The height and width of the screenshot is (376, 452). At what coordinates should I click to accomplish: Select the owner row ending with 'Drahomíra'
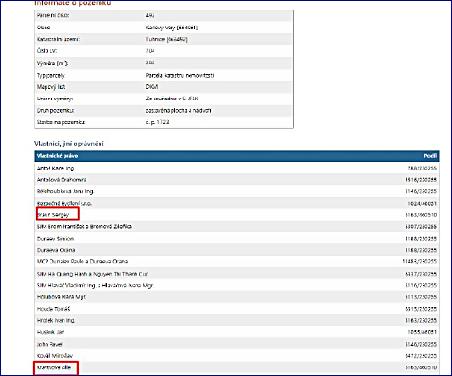point(237,180)
